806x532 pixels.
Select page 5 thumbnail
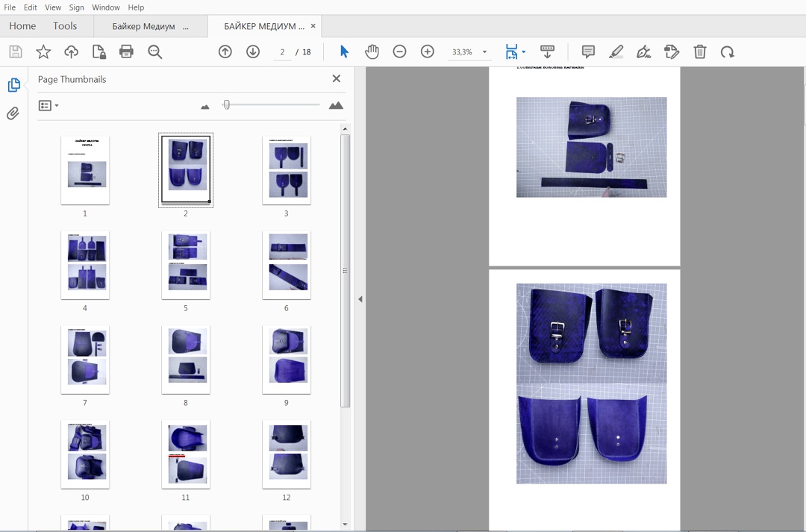(186, 266)
